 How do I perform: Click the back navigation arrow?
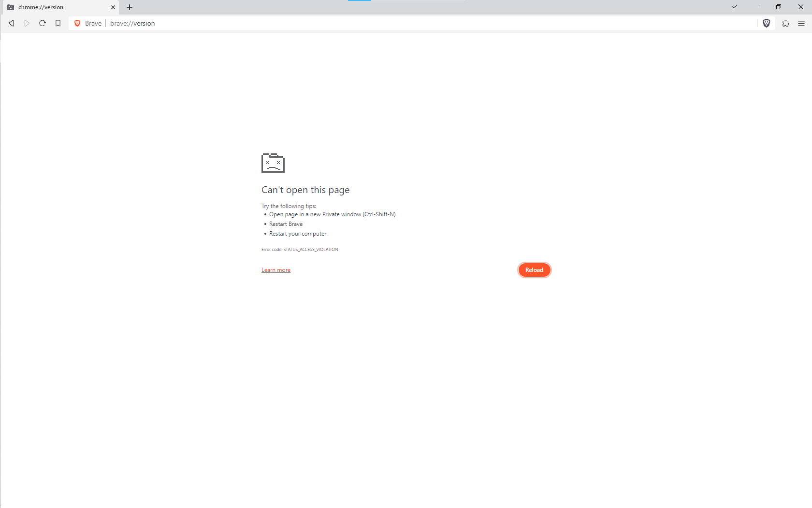pyautogui.click(x=11, y=23)
